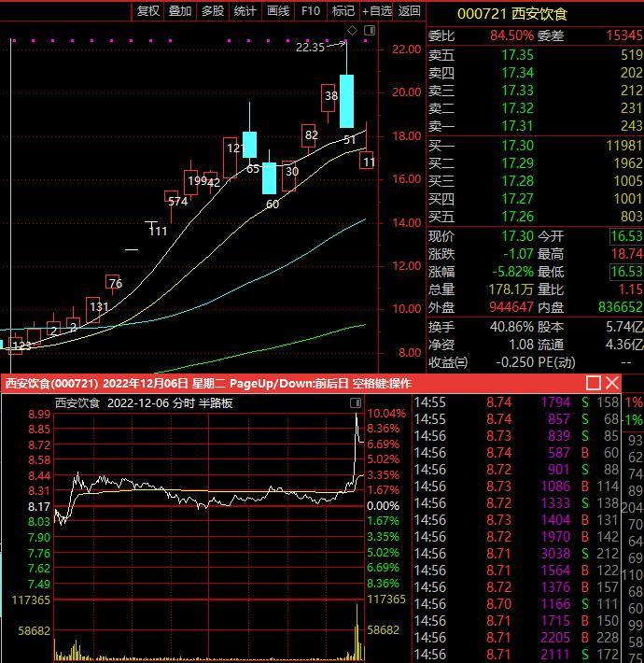The image size is (644, 663).
Task: Open the 统计 statistics tool
Action: pyautogui.click(x=245, y=11)
